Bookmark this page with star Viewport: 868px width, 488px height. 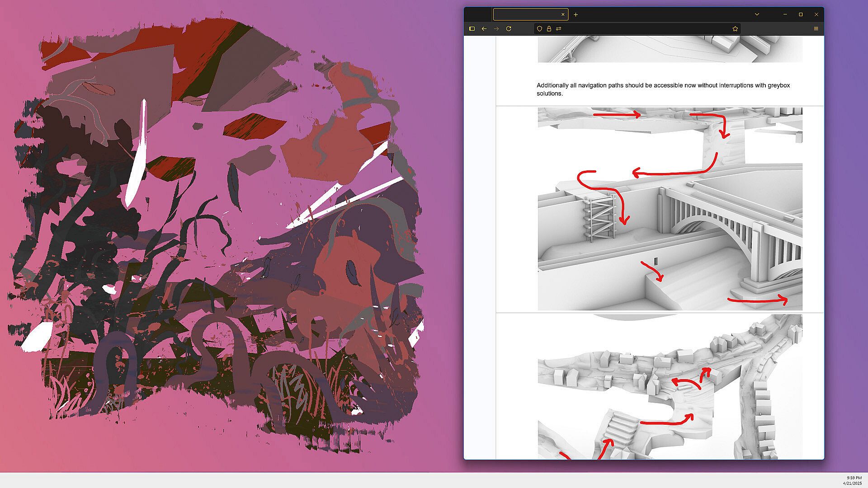click(735, 28)
